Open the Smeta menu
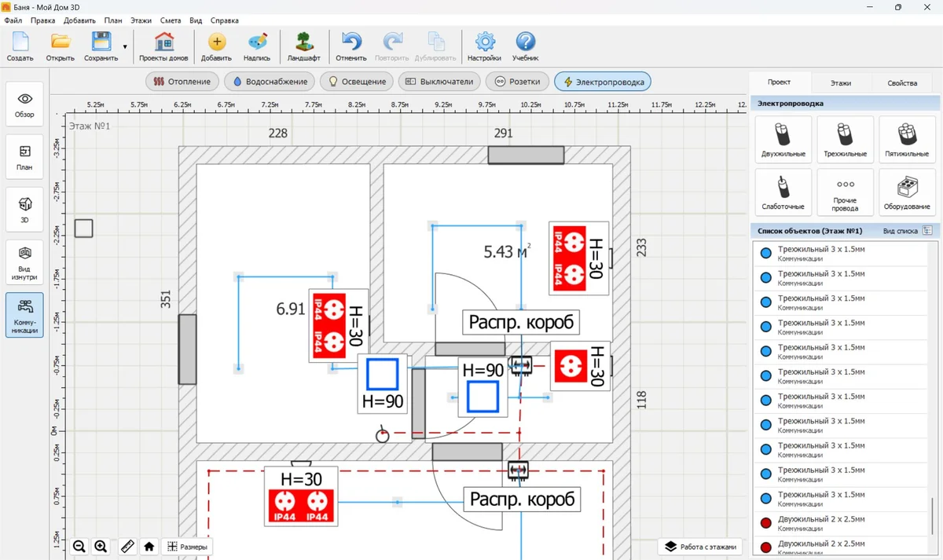943x560 pixels. tap(170, 20)
